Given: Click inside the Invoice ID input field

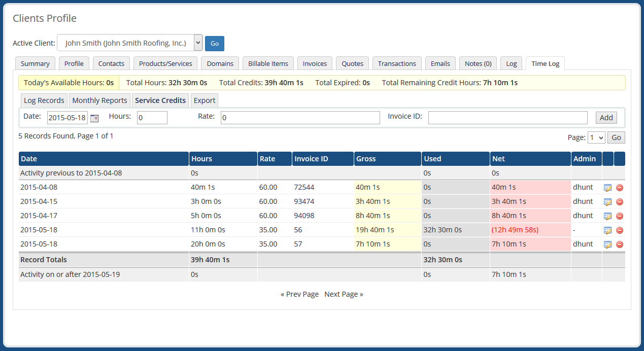Looking at the screenshot, I should click(507, 117).
